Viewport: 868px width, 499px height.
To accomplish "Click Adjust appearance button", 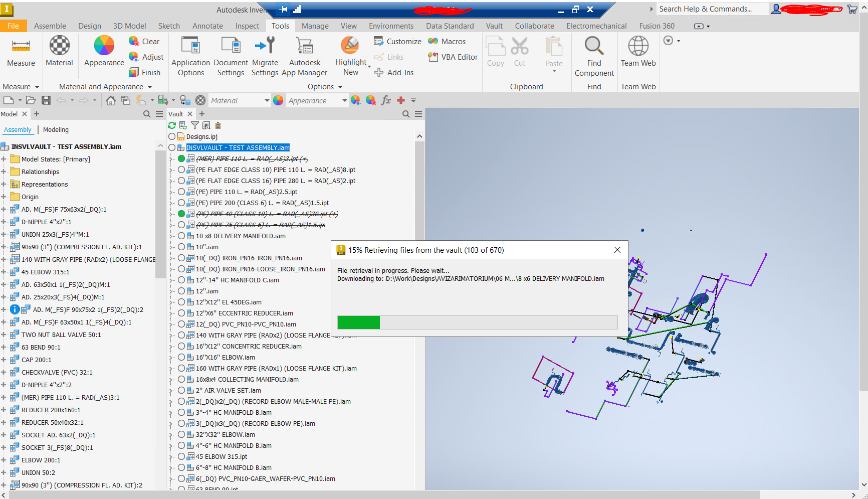I will click(146, 57).
